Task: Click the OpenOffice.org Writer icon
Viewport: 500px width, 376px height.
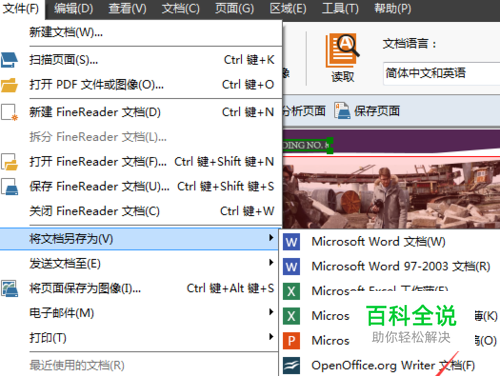Action: (x=291, y=365)
